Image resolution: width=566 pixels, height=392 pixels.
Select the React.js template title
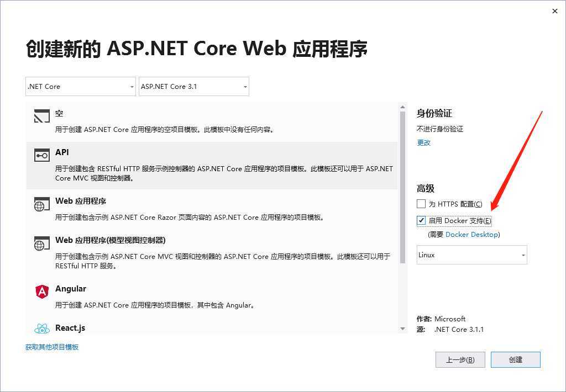[70, 328]
